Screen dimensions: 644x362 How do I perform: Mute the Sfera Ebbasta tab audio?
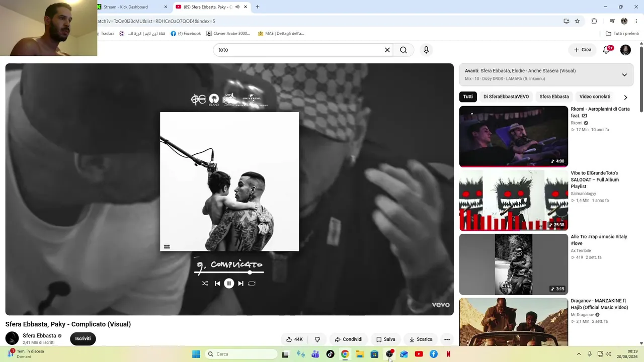pyautogui.click(x=237, y=7)
